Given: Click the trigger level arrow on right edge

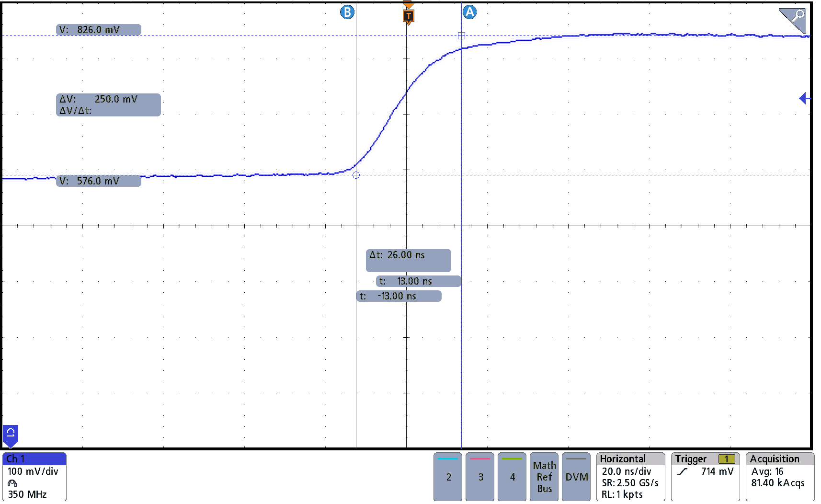Looking at the screenshot, I should point(804,99).
